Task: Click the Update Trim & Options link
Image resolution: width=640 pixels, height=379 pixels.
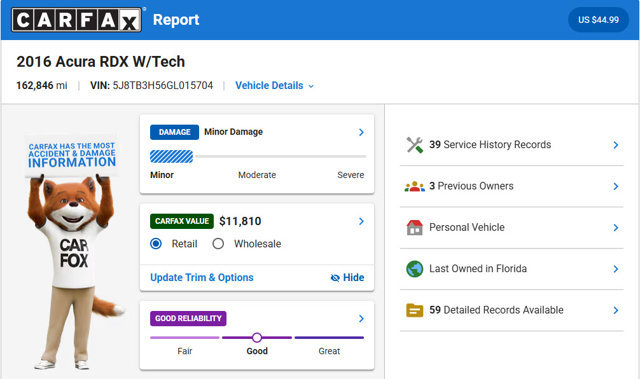Action: [x=202, y=278]
